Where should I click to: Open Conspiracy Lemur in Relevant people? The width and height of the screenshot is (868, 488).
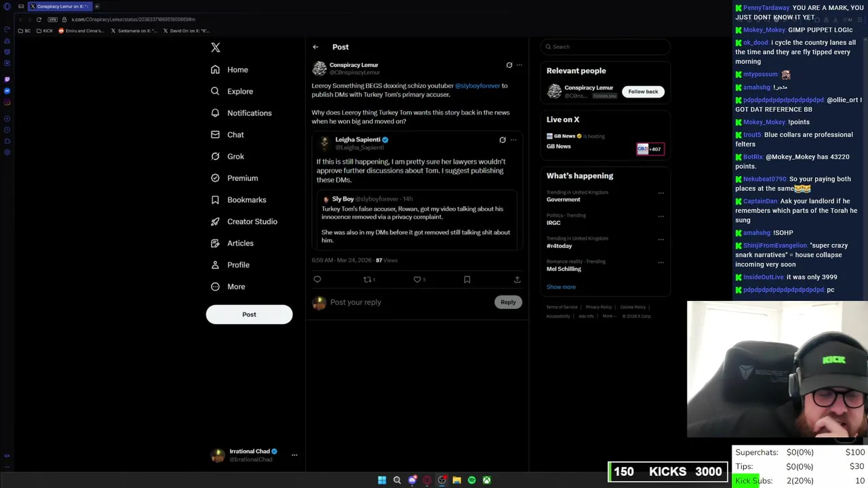point(589,88)
